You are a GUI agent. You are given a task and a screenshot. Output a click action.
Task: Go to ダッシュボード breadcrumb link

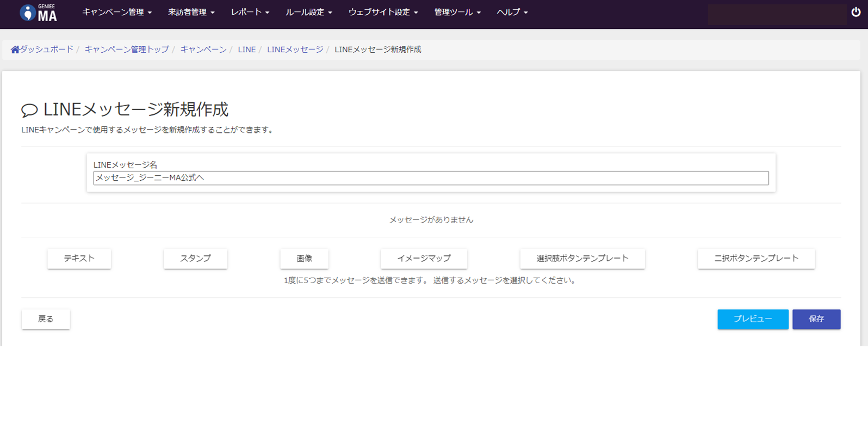47,50
